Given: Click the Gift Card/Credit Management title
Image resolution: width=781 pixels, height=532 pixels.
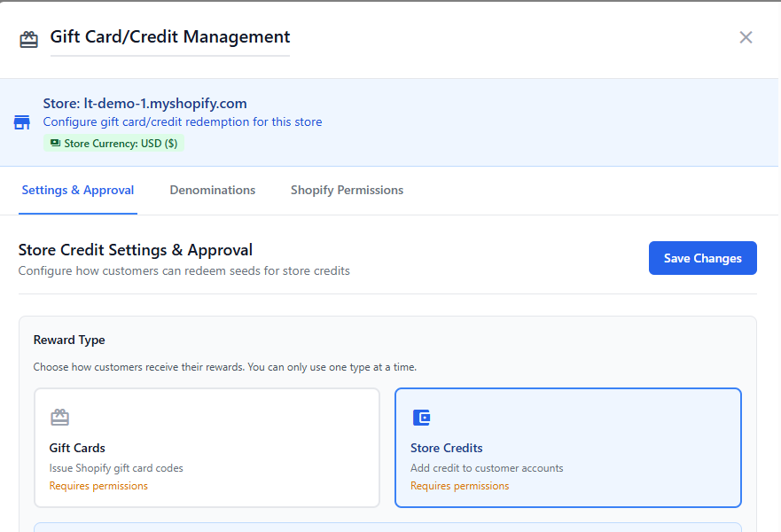Looking at the screenshot, I should pyautogui.click(x=170, y=37).
